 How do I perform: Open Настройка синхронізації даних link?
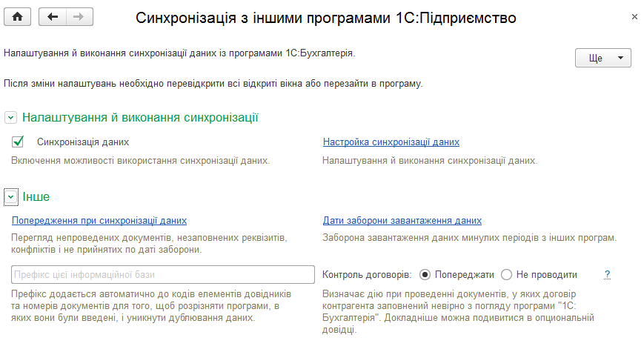tap(391, 142)
